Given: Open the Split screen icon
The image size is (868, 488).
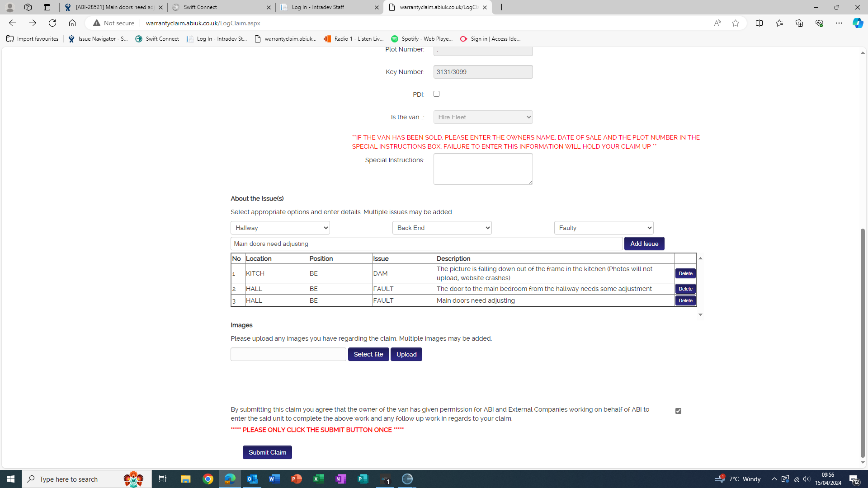Looking at the screenshot, I should click(759, 23).
